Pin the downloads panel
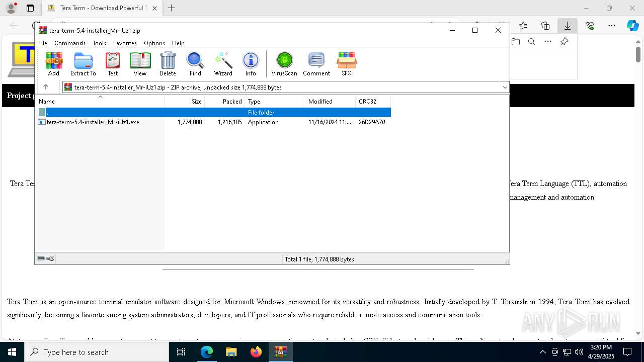 564,42
